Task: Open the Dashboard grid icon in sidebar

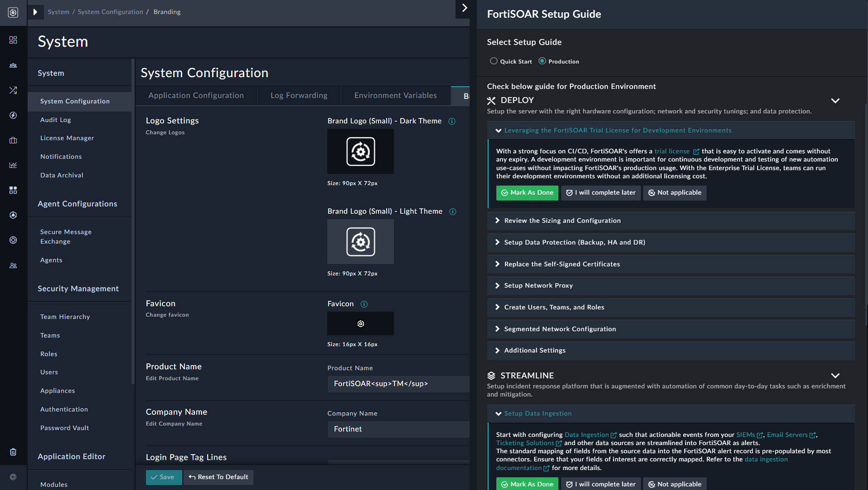Action: 13,40
